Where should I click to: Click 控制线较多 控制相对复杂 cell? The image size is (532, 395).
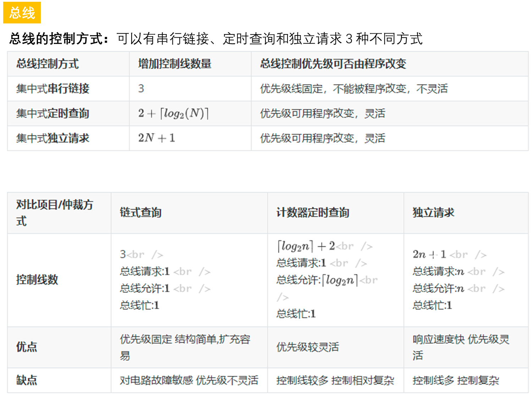click(x=335, y=380)
